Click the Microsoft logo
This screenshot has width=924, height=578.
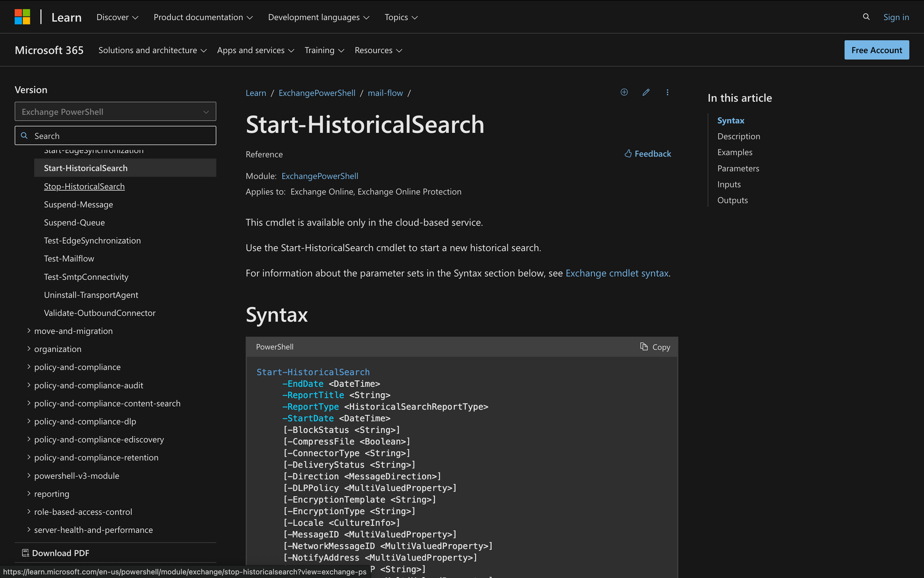(x=22, y=17)
